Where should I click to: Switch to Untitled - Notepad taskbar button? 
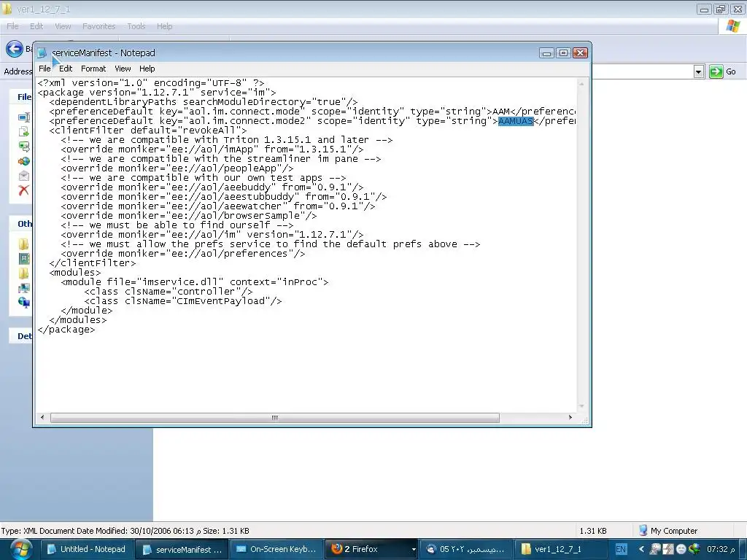(87, 549)
